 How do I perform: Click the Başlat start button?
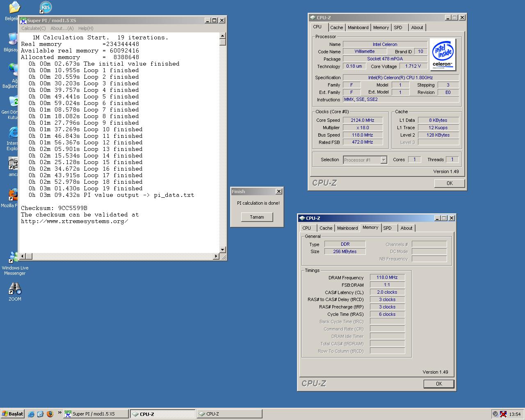[13, 414]
